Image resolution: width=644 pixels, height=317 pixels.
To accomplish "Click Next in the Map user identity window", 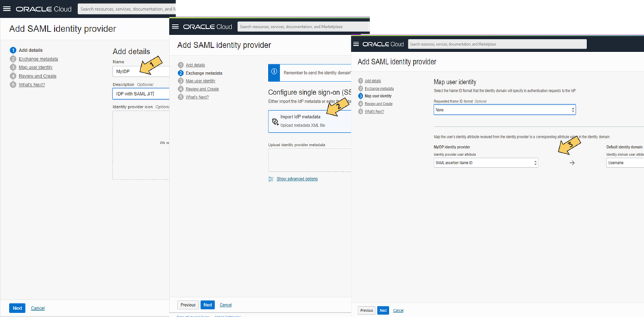I will click(383, 310).
